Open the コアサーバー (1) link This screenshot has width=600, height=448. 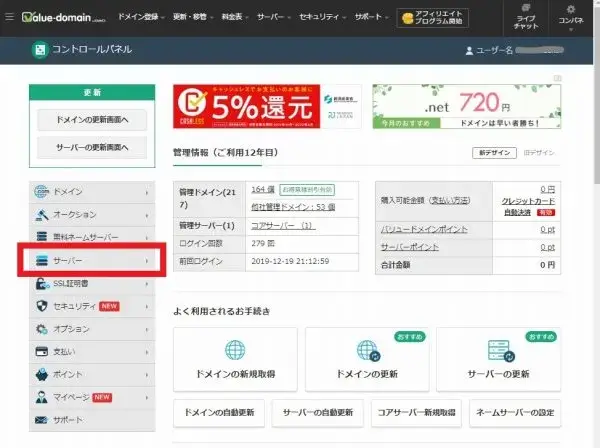283,226
